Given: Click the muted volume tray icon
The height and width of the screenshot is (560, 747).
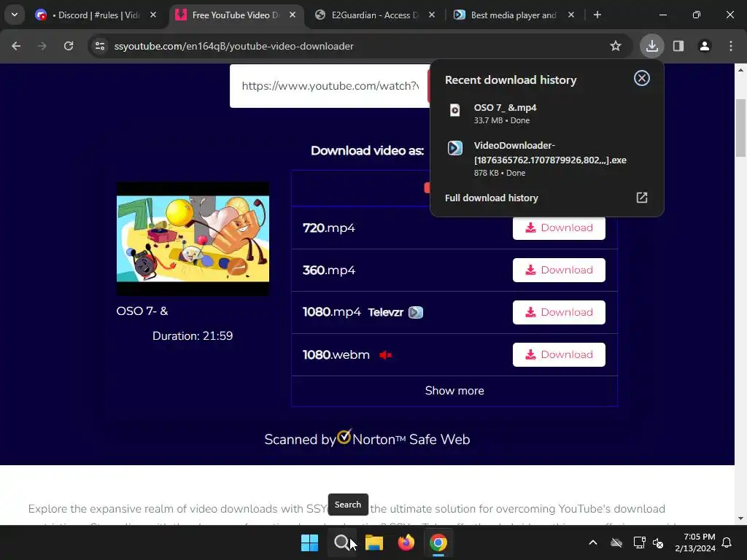Looking at the screenshot, I should click(x=658, y=542).
